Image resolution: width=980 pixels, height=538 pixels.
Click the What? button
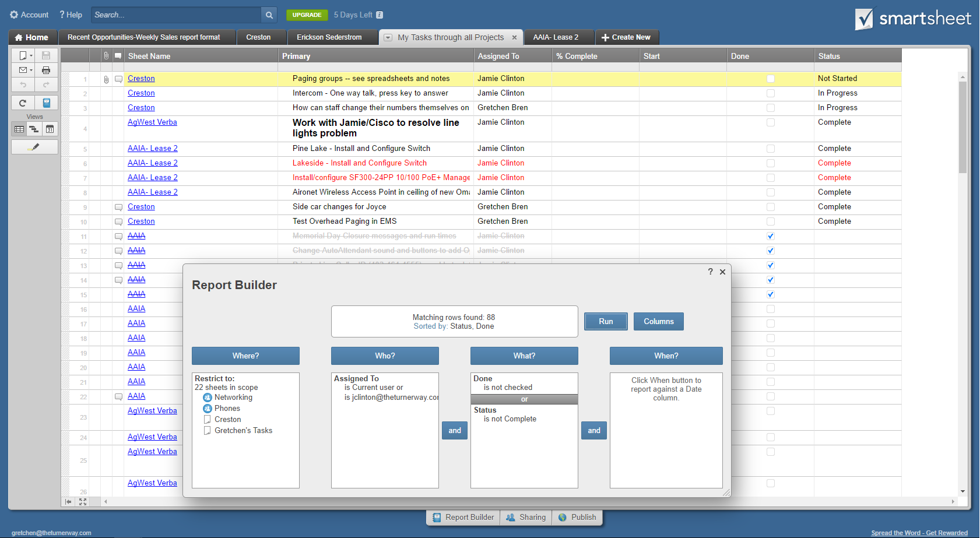tap(524, 356)
